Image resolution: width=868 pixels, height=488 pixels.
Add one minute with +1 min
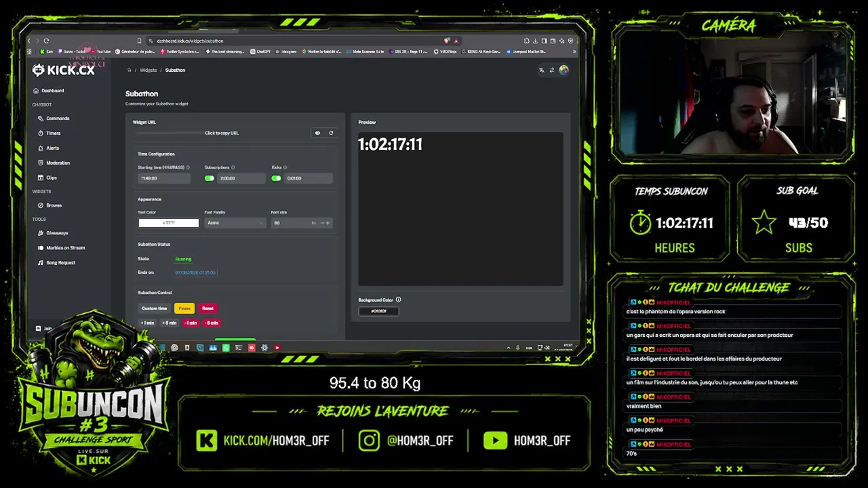(147, 323)
